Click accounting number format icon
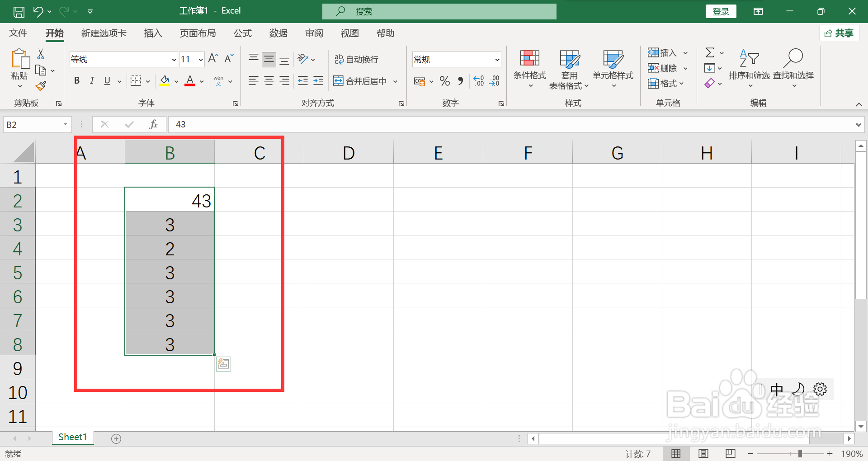The image size is (868, 461). 420,81
